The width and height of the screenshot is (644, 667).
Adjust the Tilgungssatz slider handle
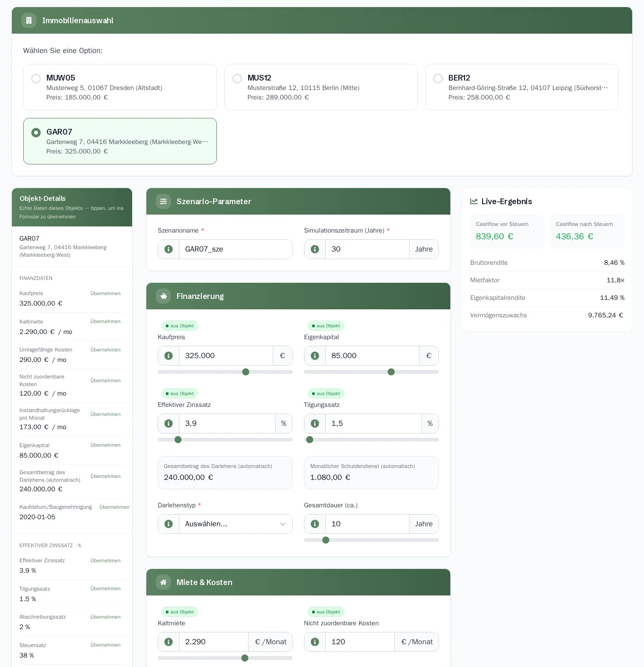pyautogui.click(x=310, y=440)
